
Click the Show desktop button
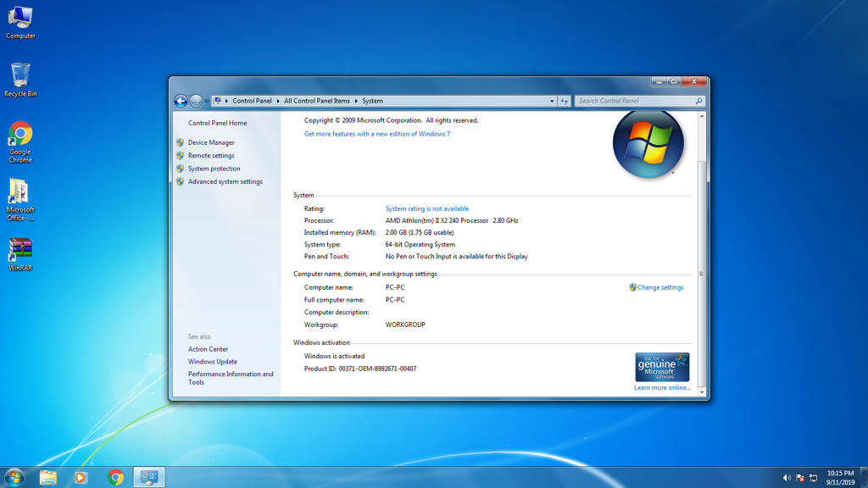(x=864, y=477)
